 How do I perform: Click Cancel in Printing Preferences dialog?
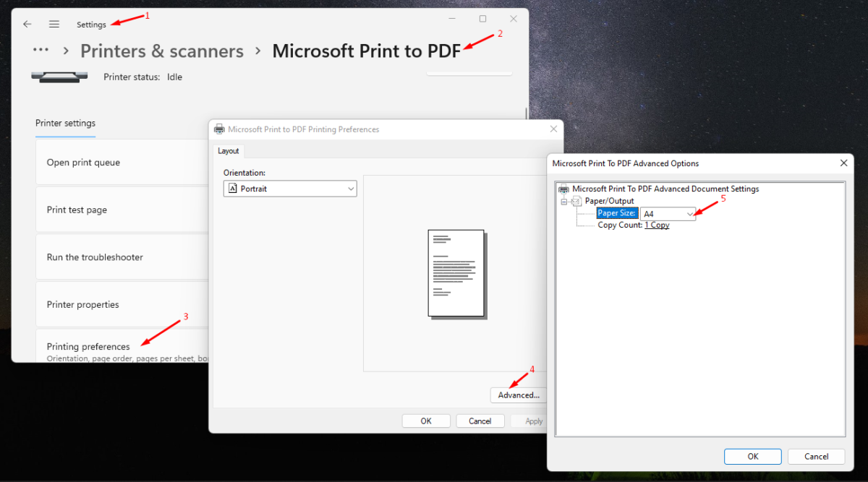[480, 421]
